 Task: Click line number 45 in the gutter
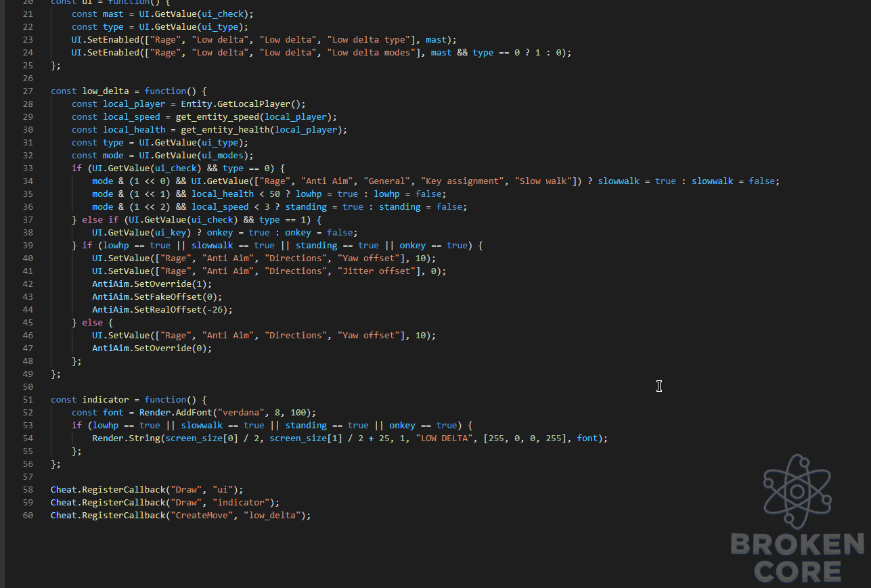point(28,323)
